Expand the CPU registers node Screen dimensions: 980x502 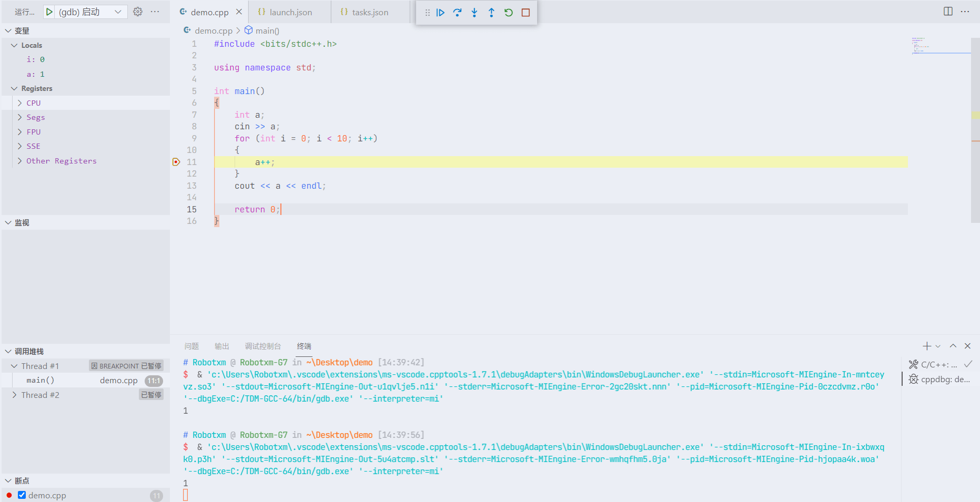20,103
